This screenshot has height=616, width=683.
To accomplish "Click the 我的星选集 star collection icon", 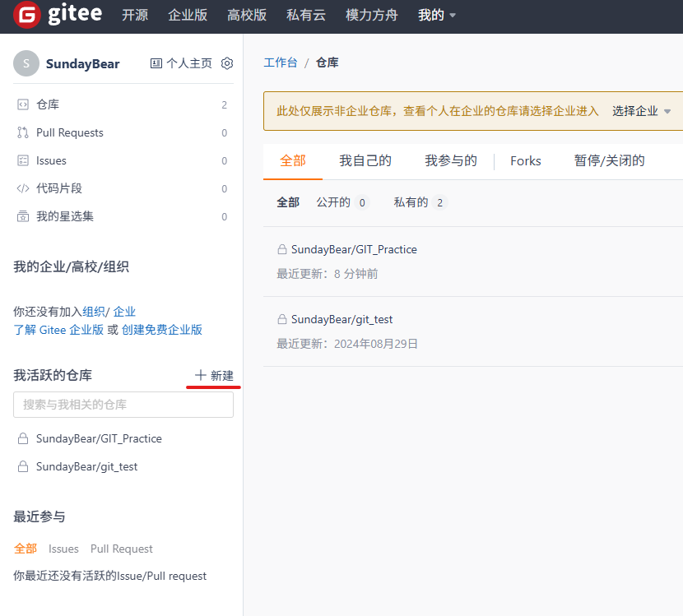I will [23, 216].
